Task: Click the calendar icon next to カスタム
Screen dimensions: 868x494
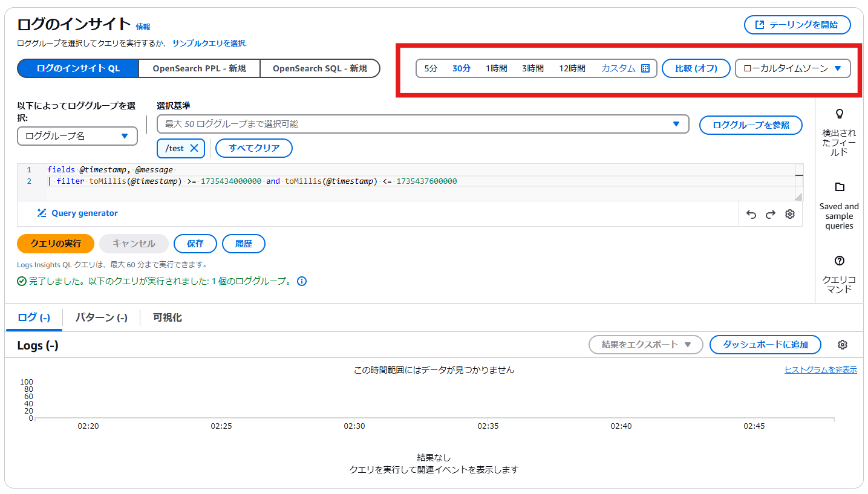Action: [x=645, y=68]
